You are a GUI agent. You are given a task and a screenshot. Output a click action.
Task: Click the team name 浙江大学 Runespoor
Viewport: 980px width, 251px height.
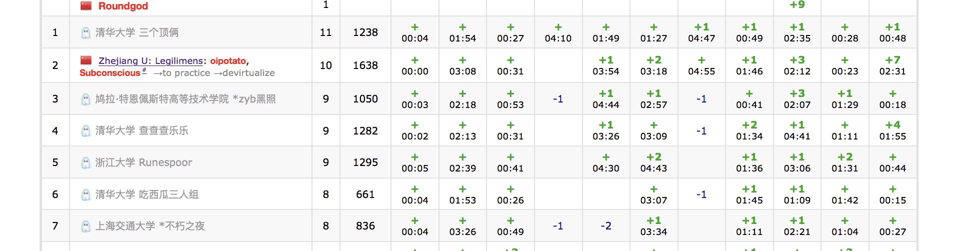point(143,162)
